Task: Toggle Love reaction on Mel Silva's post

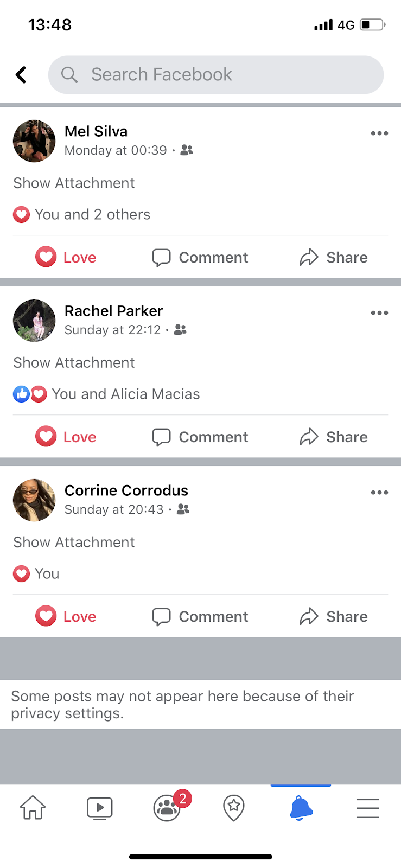Action: [x=66, y=257]
